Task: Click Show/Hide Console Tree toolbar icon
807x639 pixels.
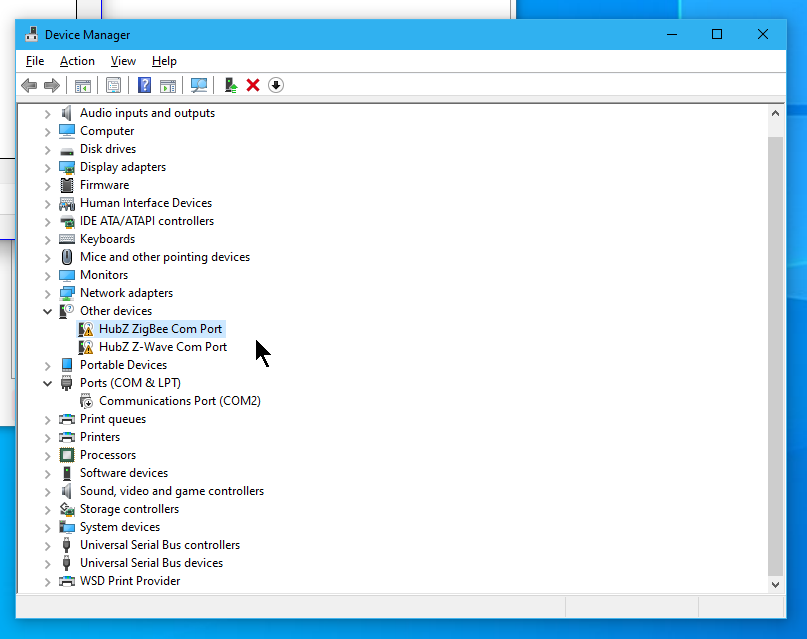Action: pyautogui.click(x=83, y=86)
